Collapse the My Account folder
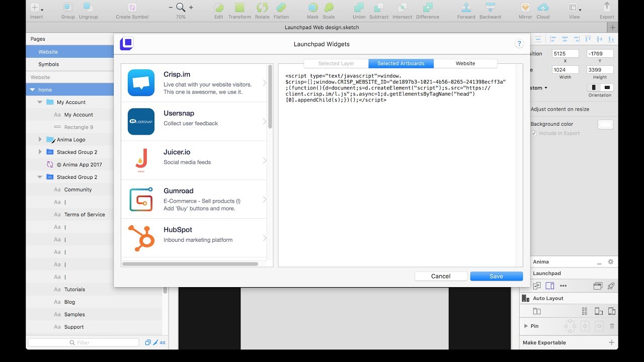 click(x=40, y=102)
